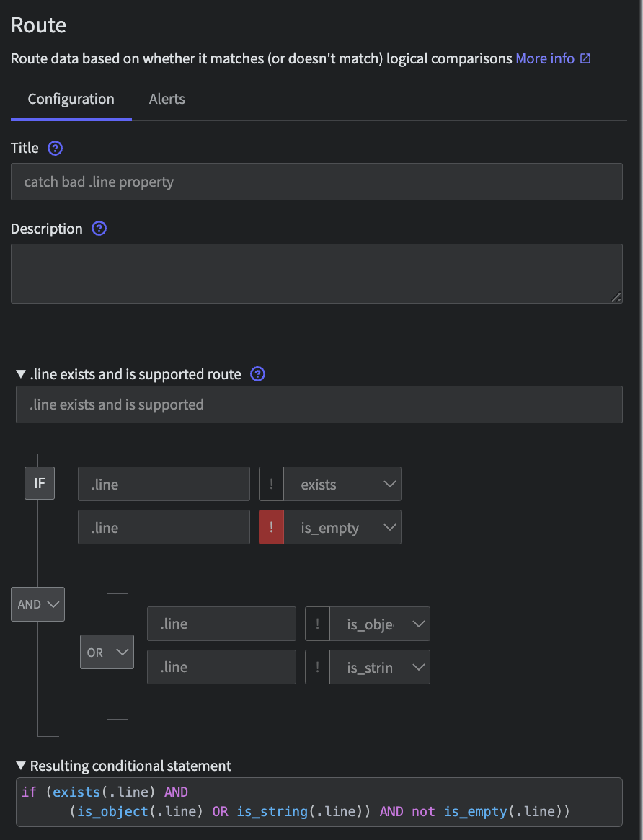This screenshot has height=840, width=643.
Task: Open the exists operator dropdown
Action: tap(342, 484)
